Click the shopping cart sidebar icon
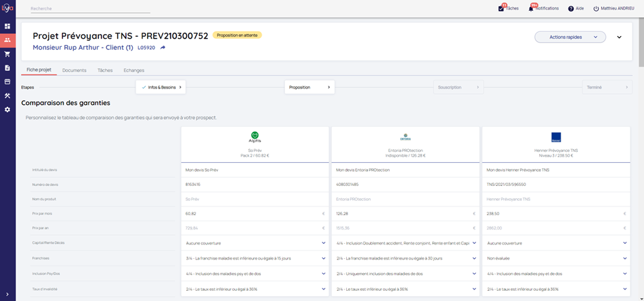The image size is (644, 301). pyautogui.click(x=7, y=54)
